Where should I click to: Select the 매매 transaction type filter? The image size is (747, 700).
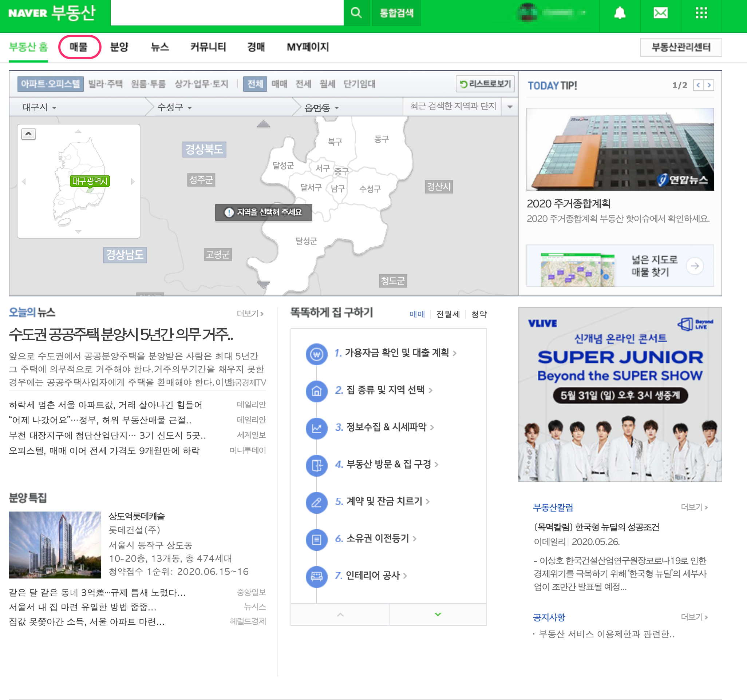coord(279,84)
